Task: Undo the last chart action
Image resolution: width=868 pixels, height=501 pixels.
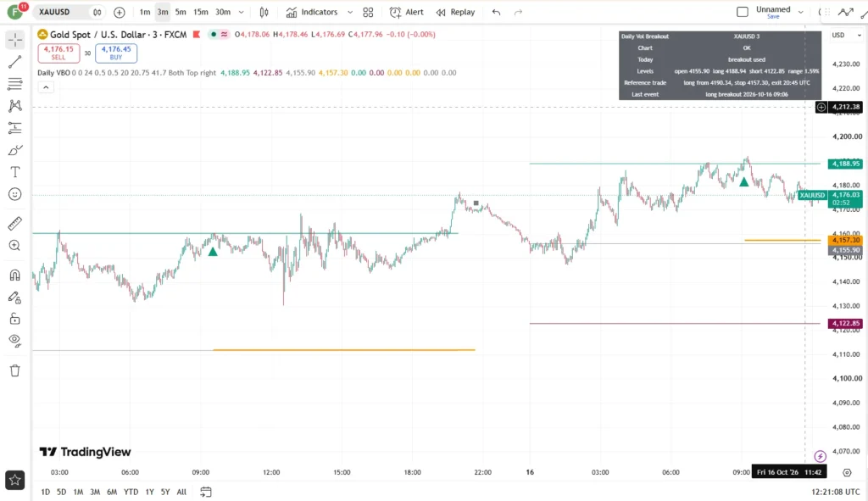Action: 496,12
